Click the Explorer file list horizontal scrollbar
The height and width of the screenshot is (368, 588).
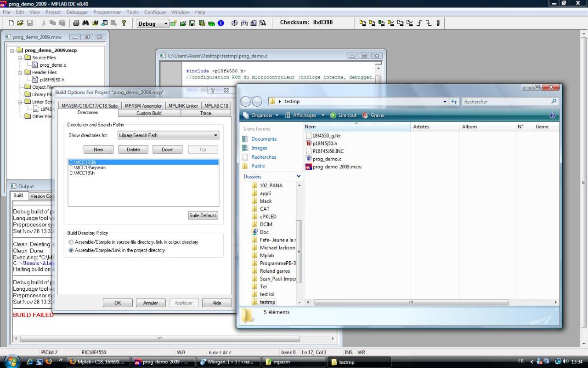click(x=411, y=302)
